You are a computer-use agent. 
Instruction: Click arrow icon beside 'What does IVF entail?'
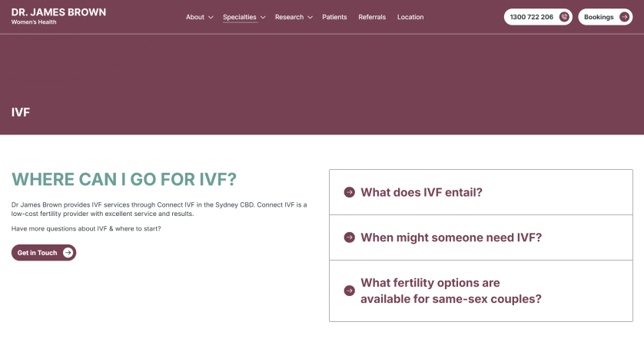[x=349, y=192]
